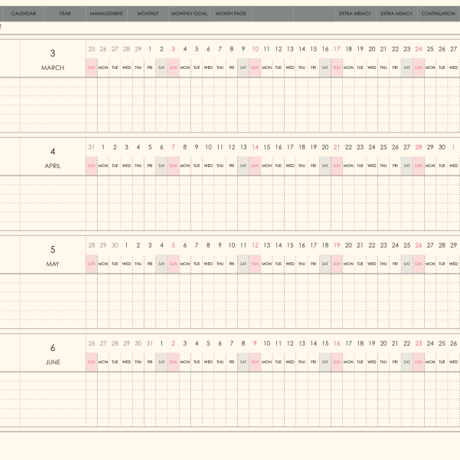Screen dimensions: 460x460
Task: Click the SAT cell under May 18
Action: [325, 264]
